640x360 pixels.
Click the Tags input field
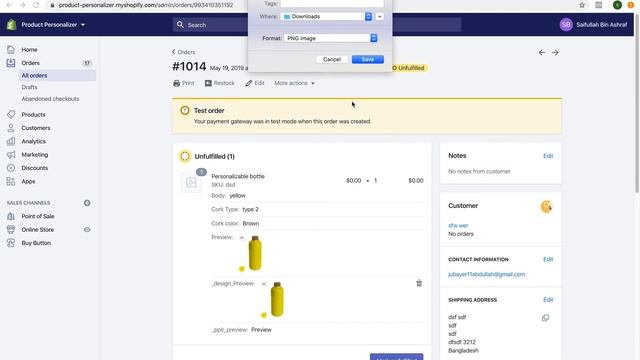(x=332, y=3)
